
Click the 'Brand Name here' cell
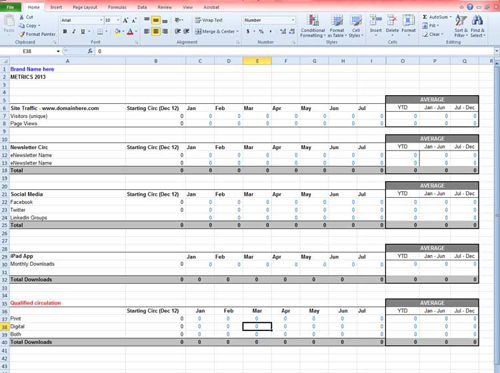point(67,69)
